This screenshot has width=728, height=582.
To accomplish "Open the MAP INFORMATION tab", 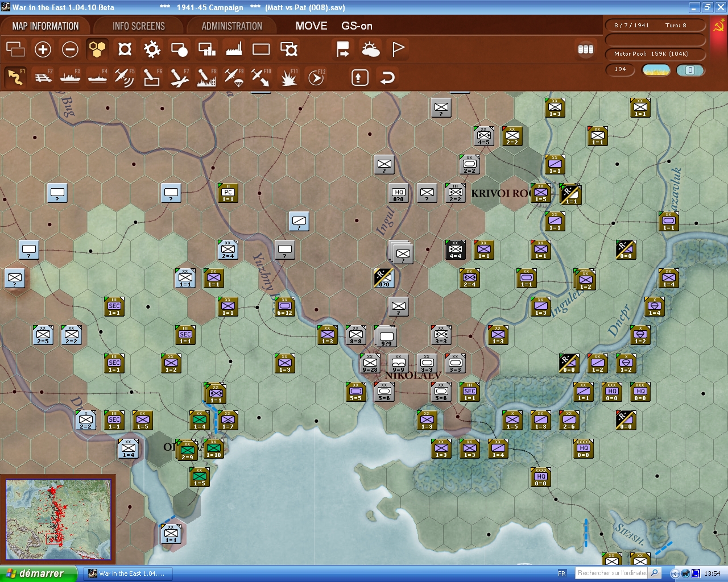I will pos(45,26).
